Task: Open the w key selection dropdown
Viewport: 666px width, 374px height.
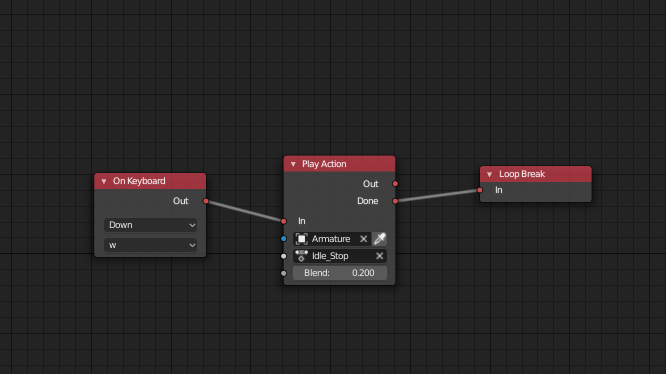Action: pos(150,245)
